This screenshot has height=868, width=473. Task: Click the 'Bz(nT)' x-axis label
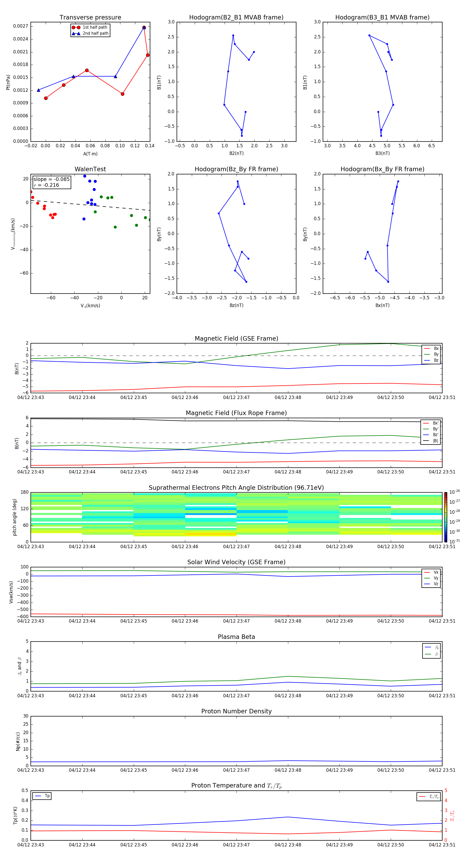tap(236, 305)
